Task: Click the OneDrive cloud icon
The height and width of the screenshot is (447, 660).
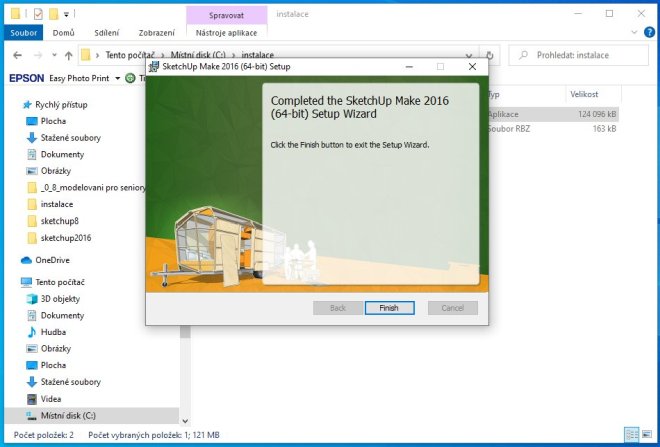Action: pos(26,260)
